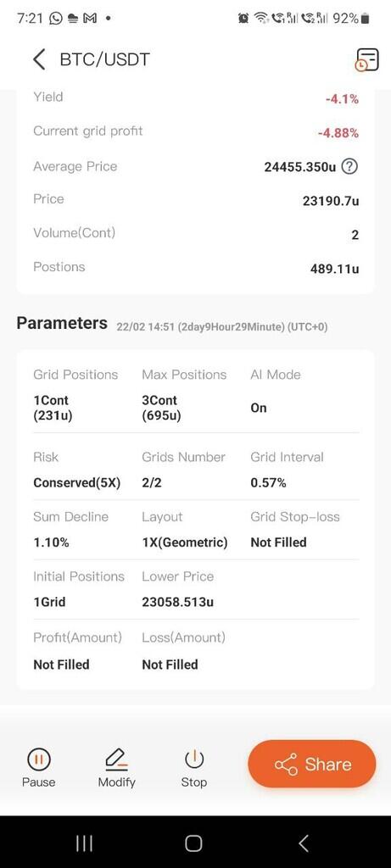Tap the Android home button
The height and width of the screenshot is (868, 391).
click(193, 843)
